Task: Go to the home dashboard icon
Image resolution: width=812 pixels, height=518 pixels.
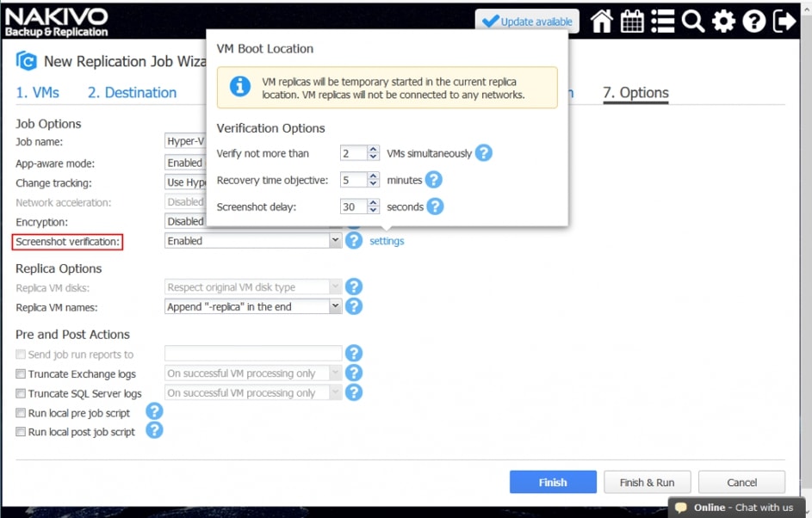Action: (x=602, y=22)
